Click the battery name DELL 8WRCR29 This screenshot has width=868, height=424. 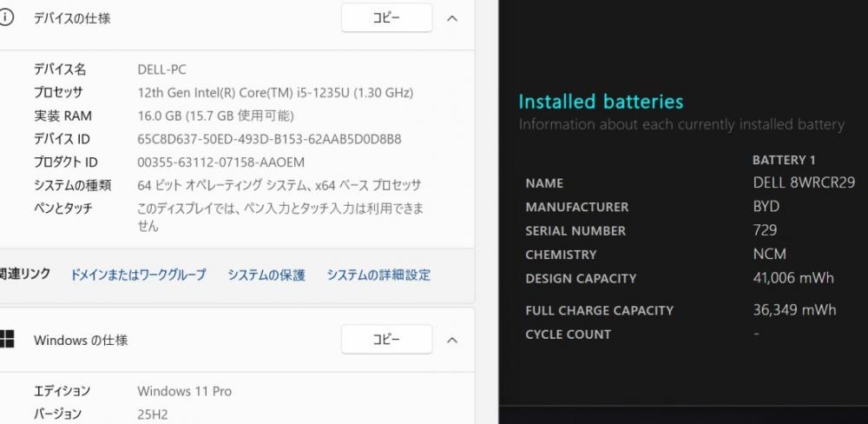804,182
